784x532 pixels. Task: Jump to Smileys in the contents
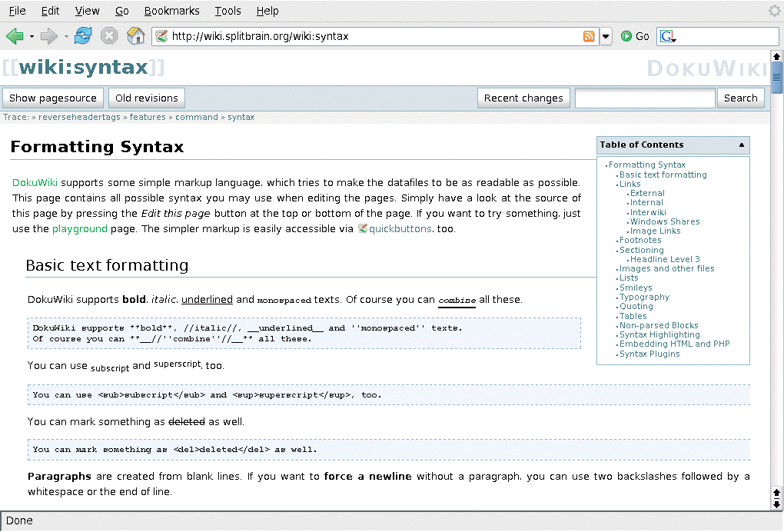click(636, 288)
